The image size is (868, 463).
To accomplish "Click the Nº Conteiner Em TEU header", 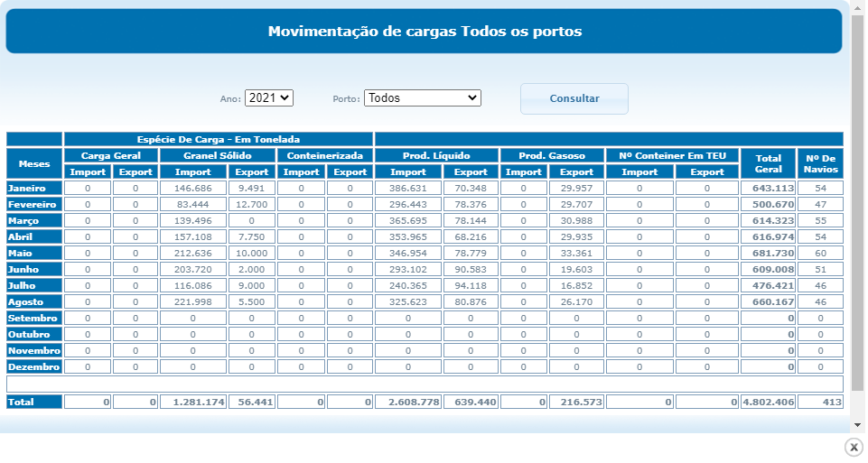I will tap(673, 155).
